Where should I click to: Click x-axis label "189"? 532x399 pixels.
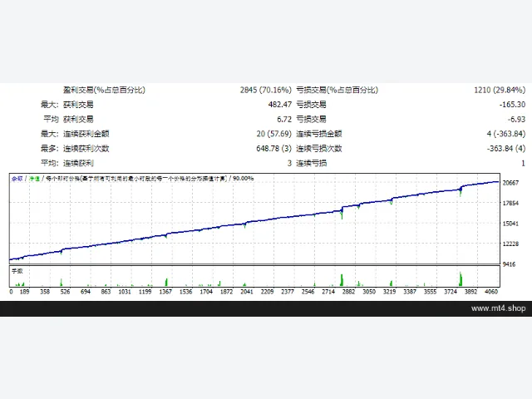point(24,292)
